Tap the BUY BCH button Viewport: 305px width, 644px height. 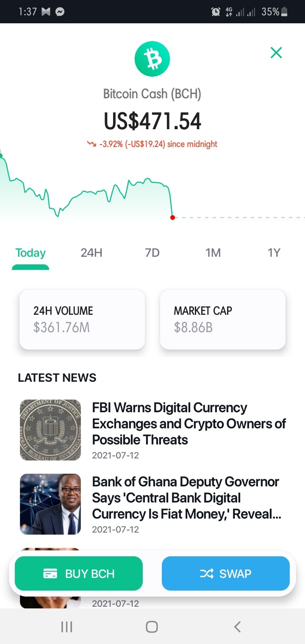click(79, 573)
